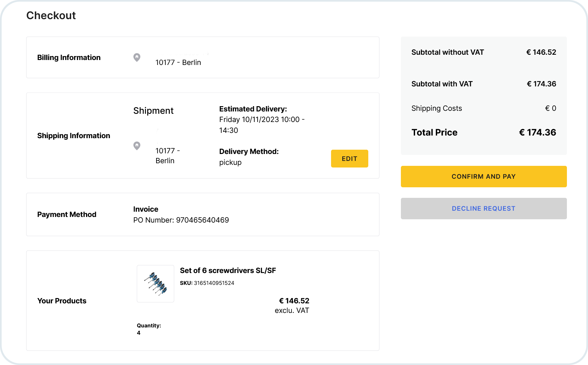Click the billing address location pin icon
588x365 pixels.
(x=137, y=57)
